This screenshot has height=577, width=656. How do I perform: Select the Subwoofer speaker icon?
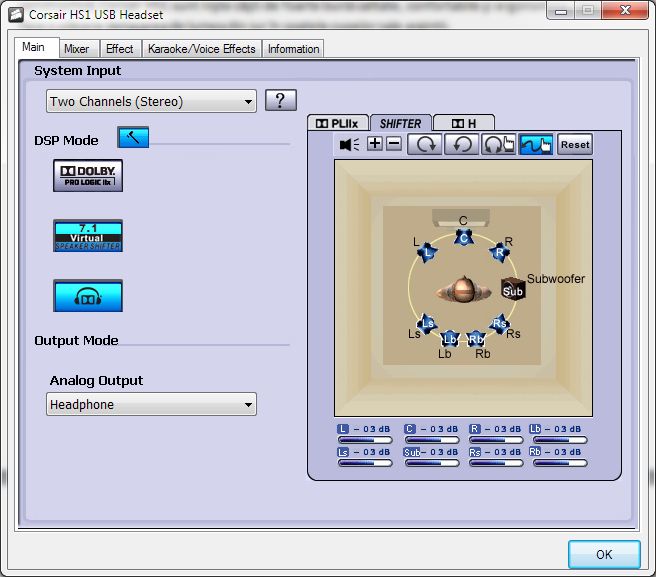click(x=512, y=291)
